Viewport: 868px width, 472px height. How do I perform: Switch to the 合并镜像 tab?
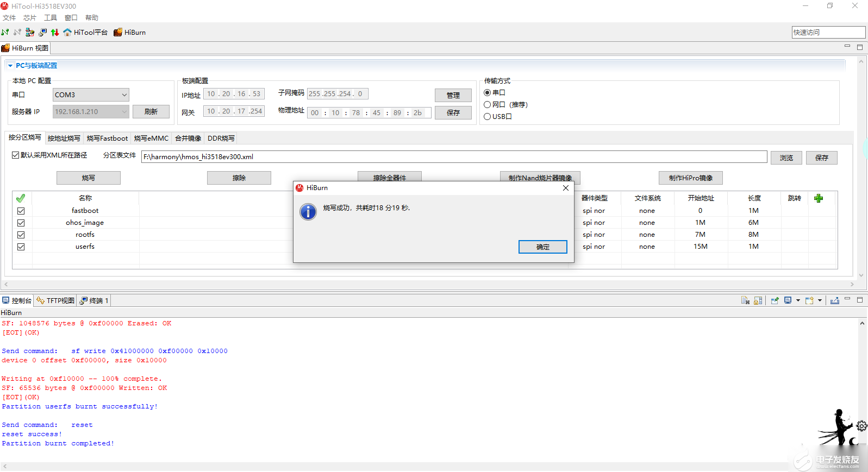188,139
